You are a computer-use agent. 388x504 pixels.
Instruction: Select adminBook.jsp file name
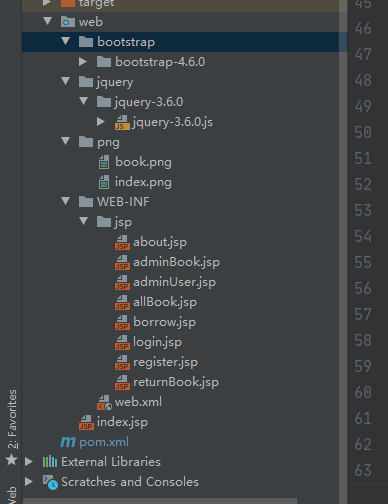click(x=176, y=262)
